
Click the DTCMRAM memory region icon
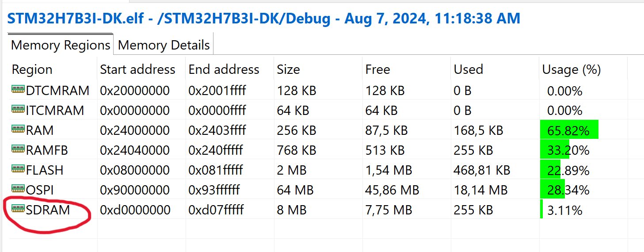coord(18,90)
